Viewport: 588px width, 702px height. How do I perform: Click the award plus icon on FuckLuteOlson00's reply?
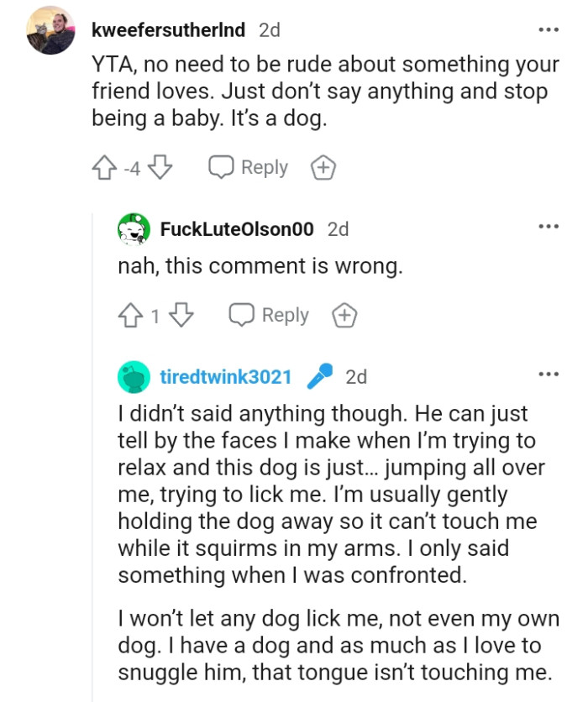(344, 315)
